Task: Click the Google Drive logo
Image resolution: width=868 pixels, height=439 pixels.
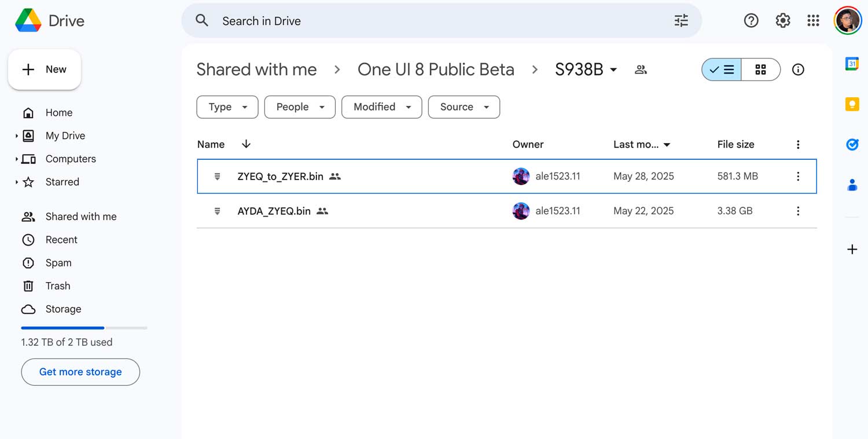Action: [28, 21]
